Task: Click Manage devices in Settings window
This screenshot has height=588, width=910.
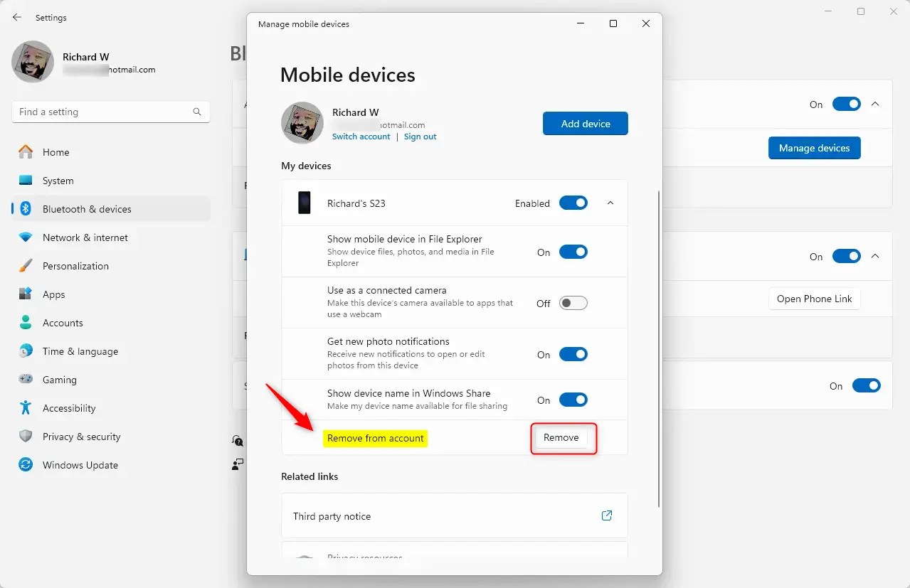Action: tap(815, 148)
